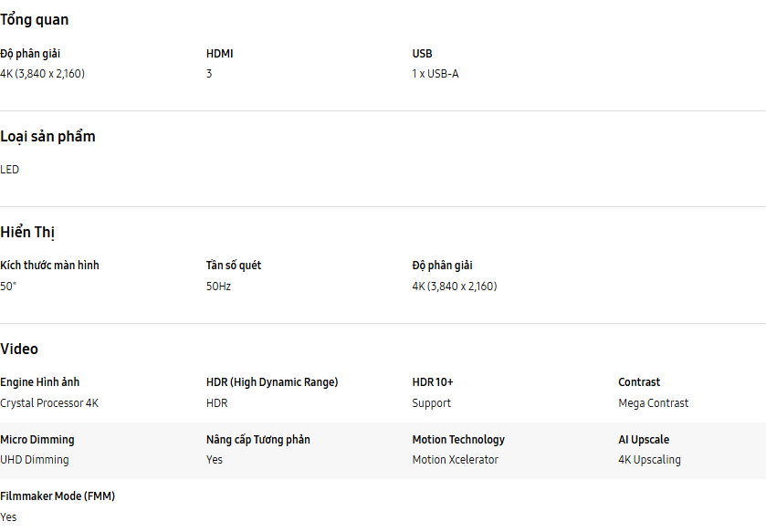This screenshot has height=532, width=766.
Task: Click the Hiển Thị section heading
Action: pos(27,233)
